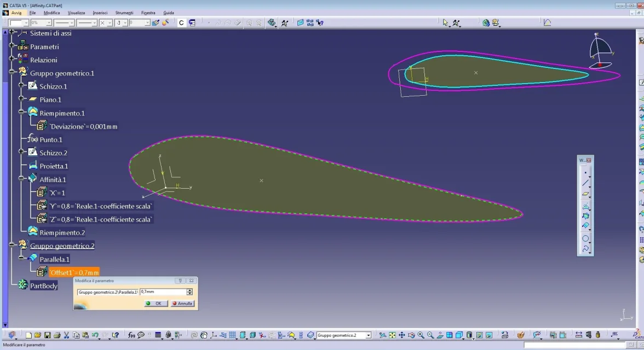
Task: Select the Parallela.1 tree item
Action: pyautogui.click(x=54, y=259)
